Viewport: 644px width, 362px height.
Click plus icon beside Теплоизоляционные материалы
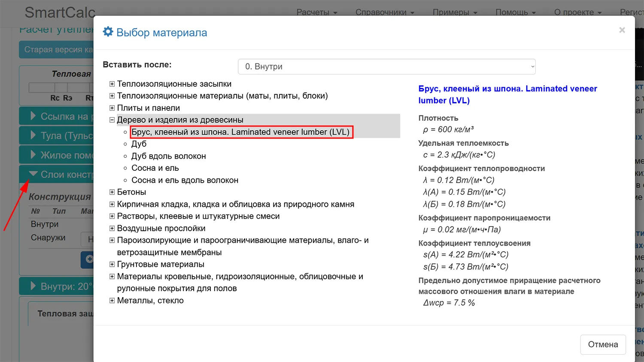[112, 96]
